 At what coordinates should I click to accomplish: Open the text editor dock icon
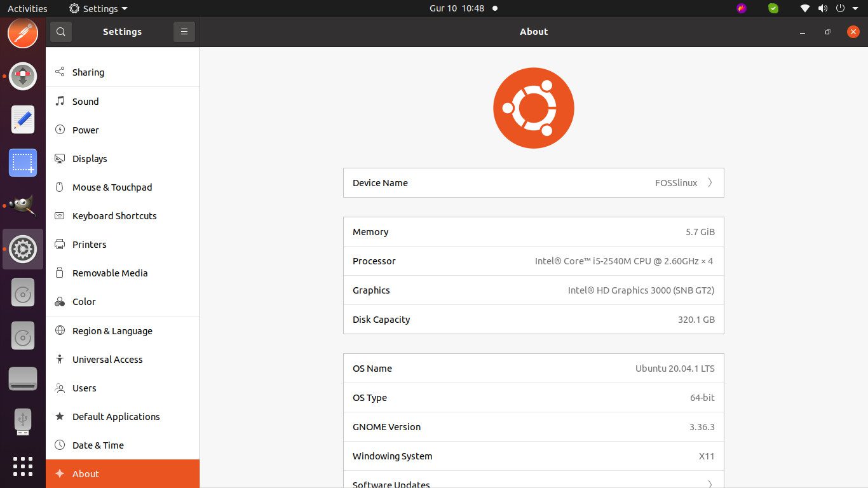[23, 119]
